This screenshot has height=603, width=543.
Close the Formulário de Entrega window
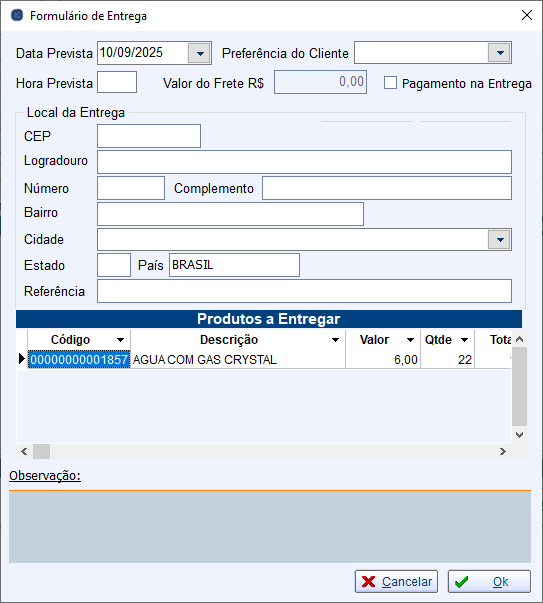coord(527,15)
